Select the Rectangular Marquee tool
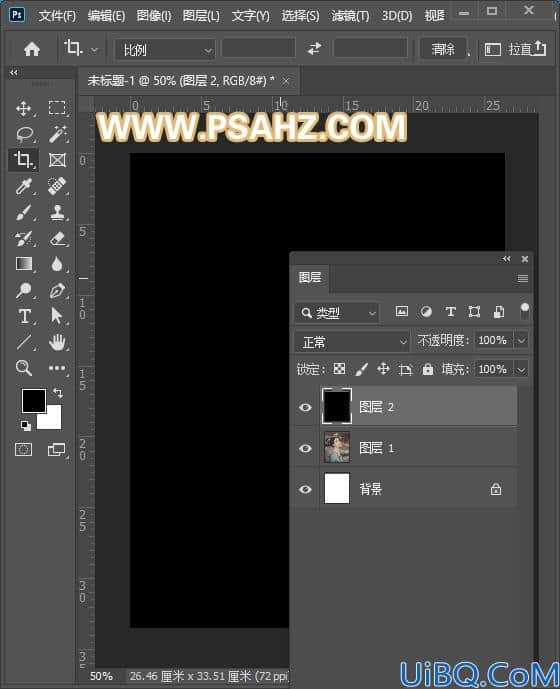560x689 pixels. click(x=57, y=108)
